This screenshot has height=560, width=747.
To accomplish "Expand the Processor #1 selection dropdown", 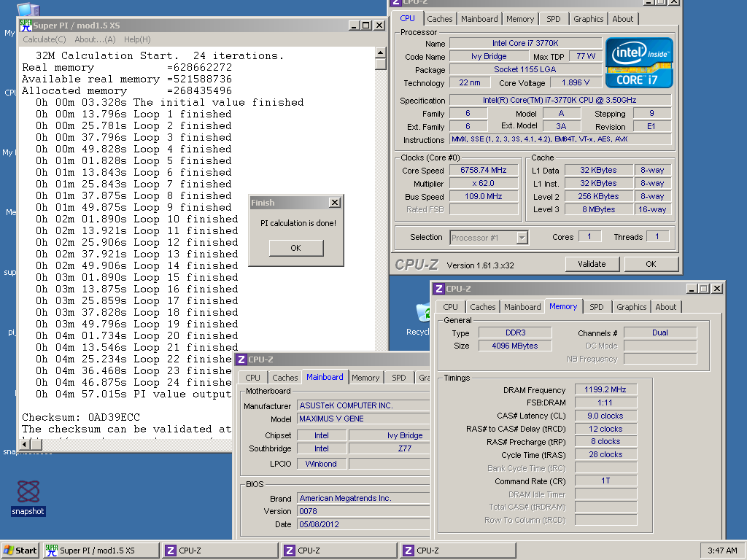I will pyautogui.click(x=522, y=238).
